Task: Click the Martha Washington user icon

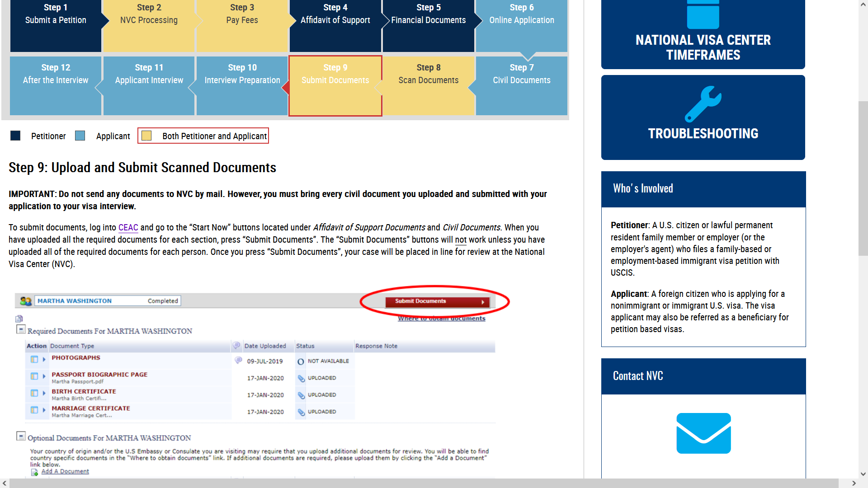Action: pyautogui.click(x=26, y=301)
